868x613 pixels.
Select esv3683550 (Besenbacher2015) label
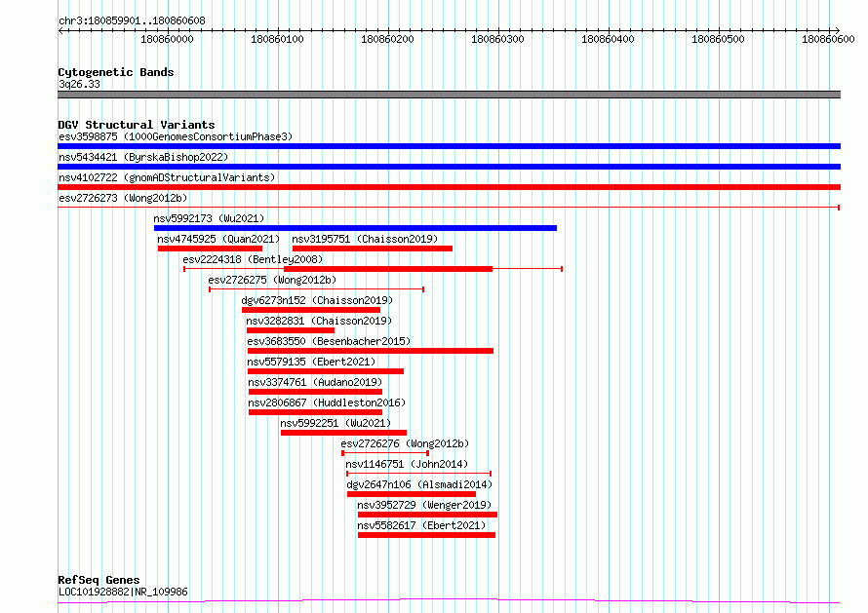point(329,341)
